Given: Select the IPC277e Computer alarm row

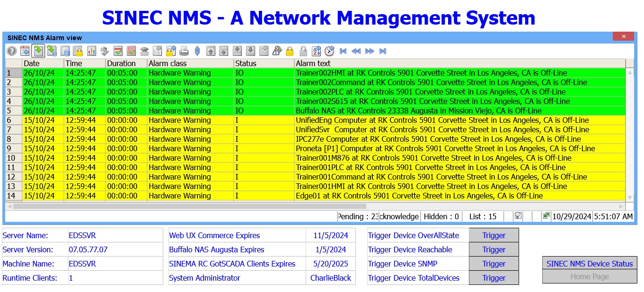Looking at the screenshot, I should click(316, 139).
